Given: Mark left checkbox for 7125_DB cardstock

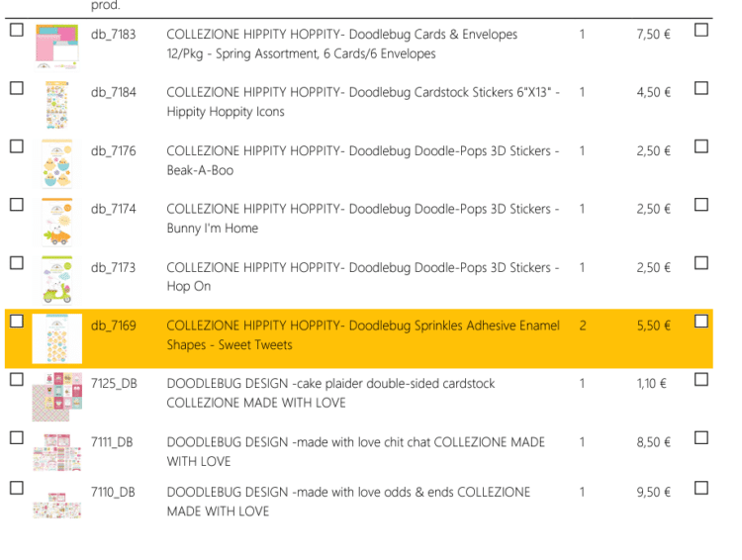Looking at the screenshot, I should tap(17, 379).
